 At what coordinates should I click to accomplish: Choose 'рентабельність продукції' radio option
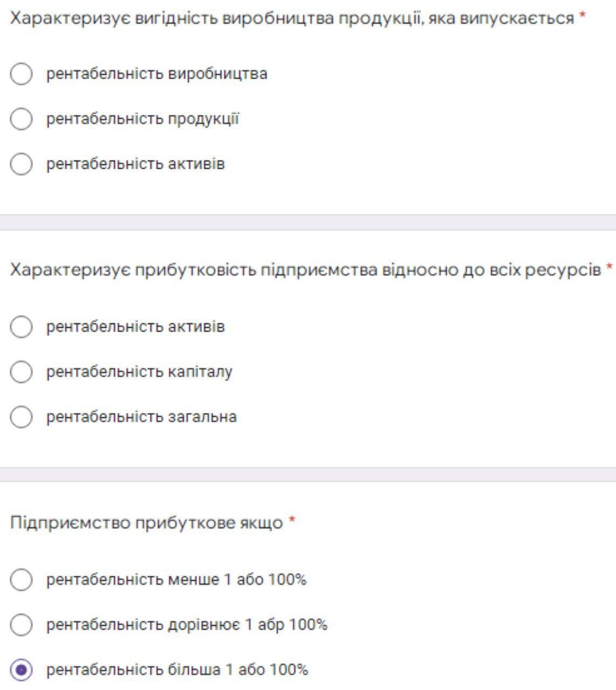[x=21, y=119]
